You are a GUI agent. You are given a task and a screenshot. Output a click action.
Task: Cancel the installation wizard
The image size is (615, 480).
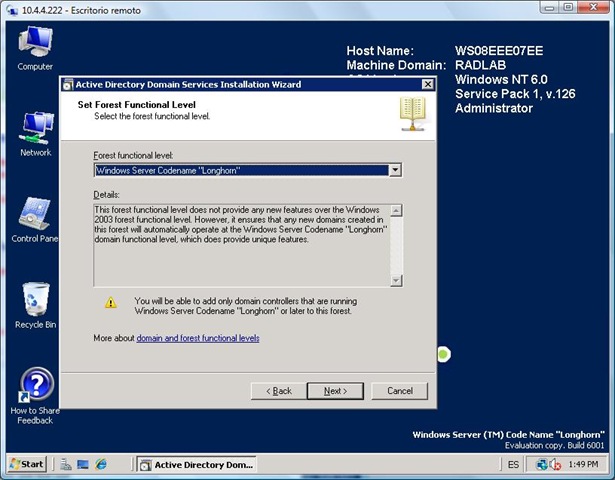399,390
